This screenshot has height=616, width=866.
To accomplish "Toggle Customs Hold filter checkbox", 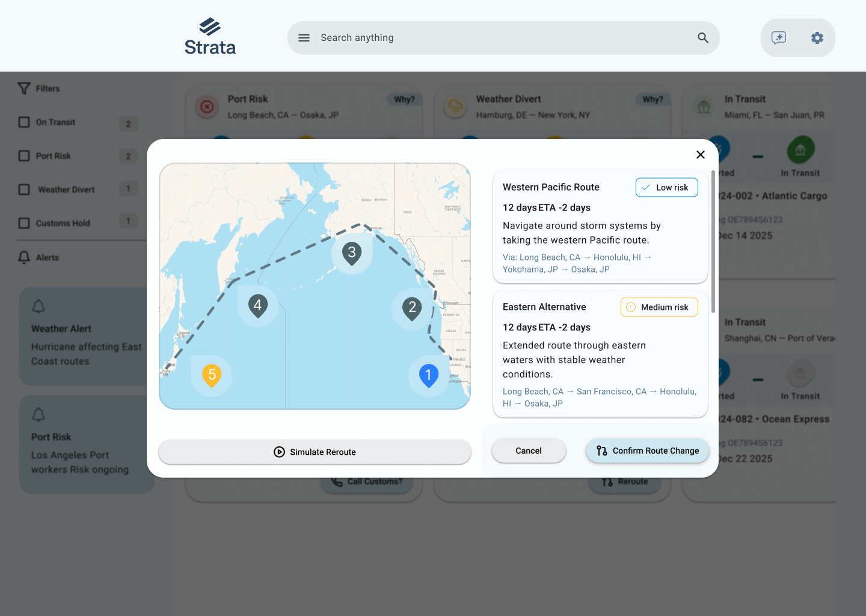I will click(24, 223).
